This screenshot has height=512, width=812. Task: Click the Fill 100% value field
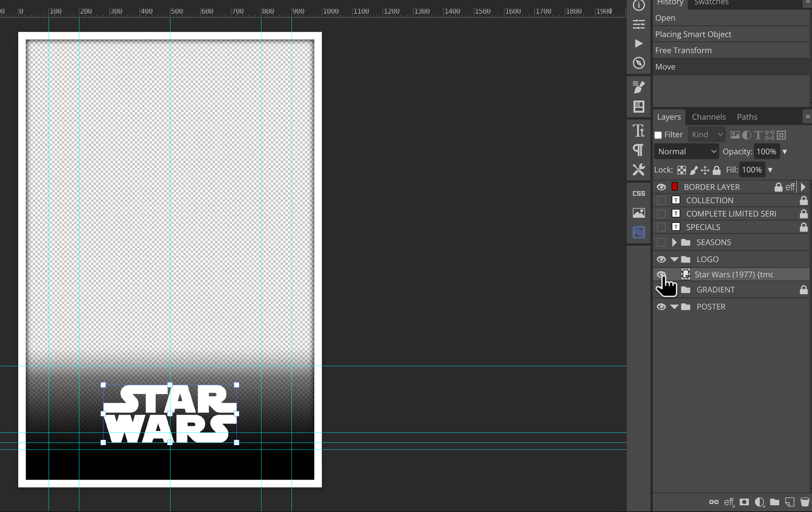tap(752, 170)
